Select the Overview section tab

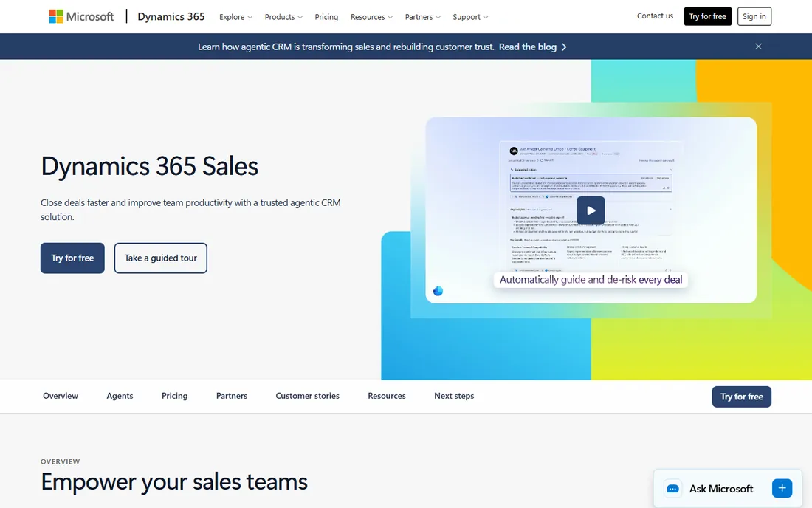pos(61,396)
